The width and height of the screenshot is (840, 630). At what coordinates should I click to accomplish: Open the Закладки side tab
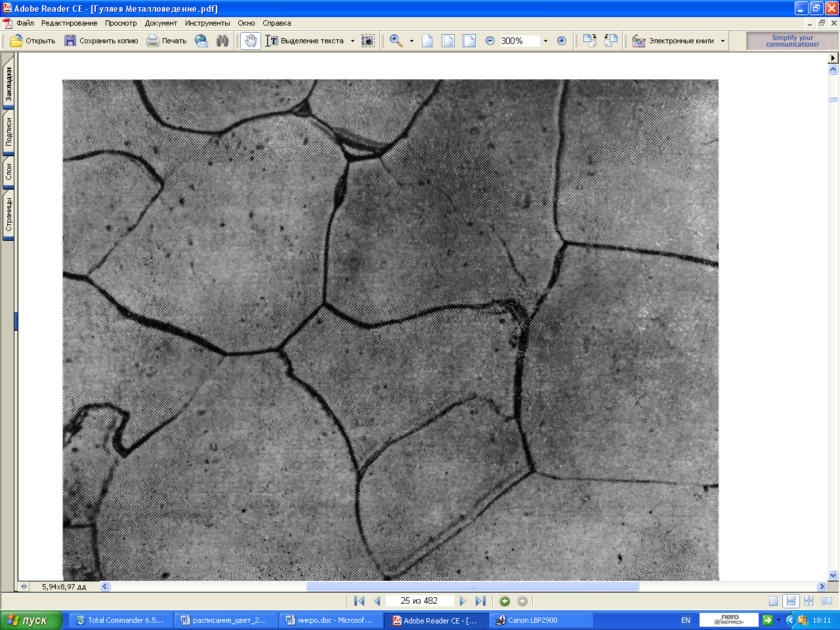pyautogui.click(x=9, y=83)
